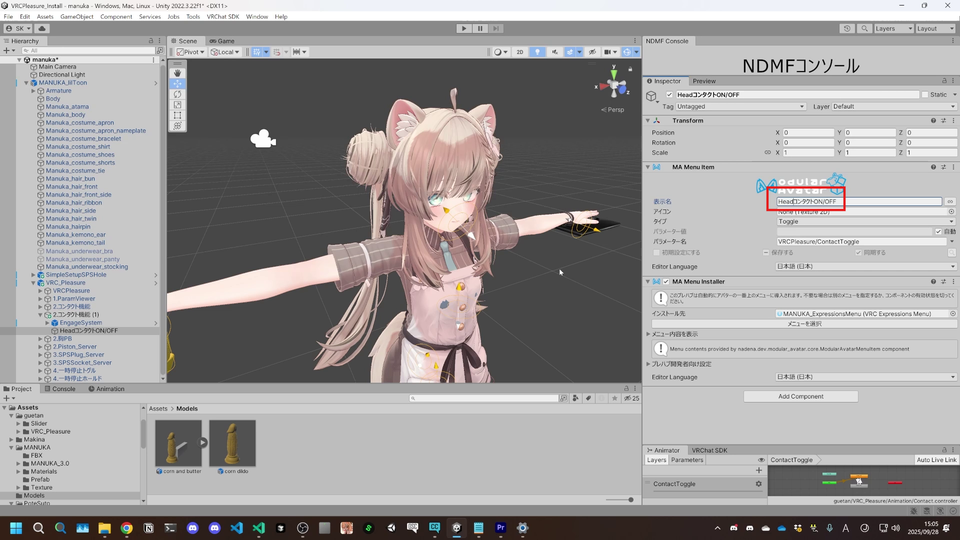Select the Hand (View) tool in Scene
Viewport: 960px width, 540px height.
178,73
